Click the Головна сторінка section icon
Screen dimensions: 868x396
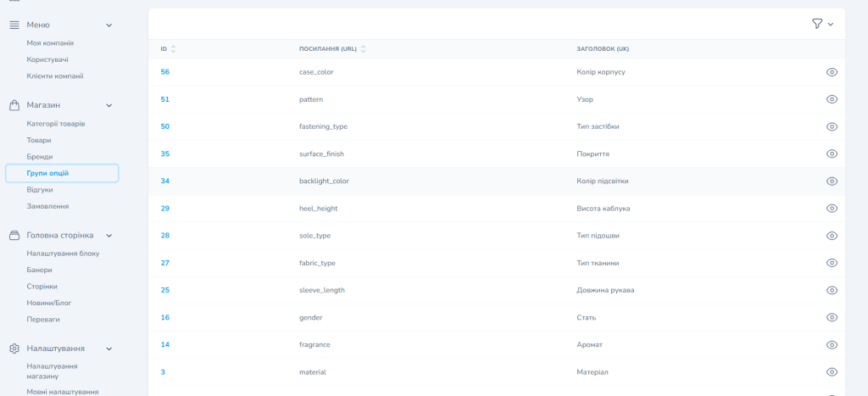(14, 235)
